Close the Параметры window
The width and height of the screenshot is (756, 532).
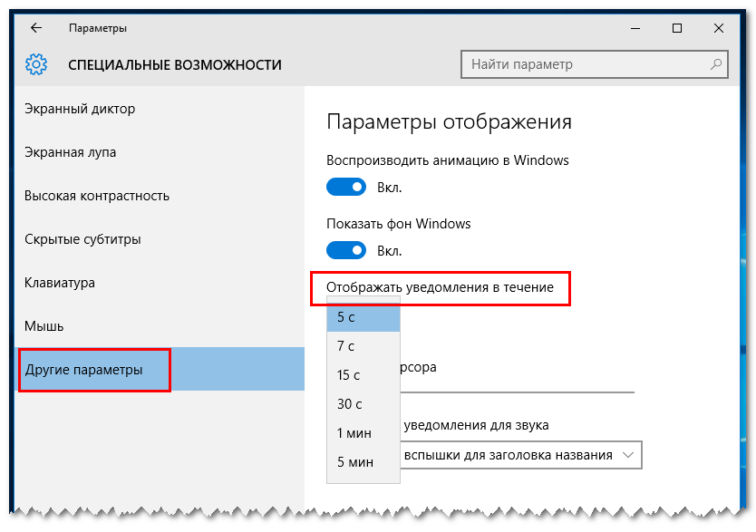click(719, 28)
